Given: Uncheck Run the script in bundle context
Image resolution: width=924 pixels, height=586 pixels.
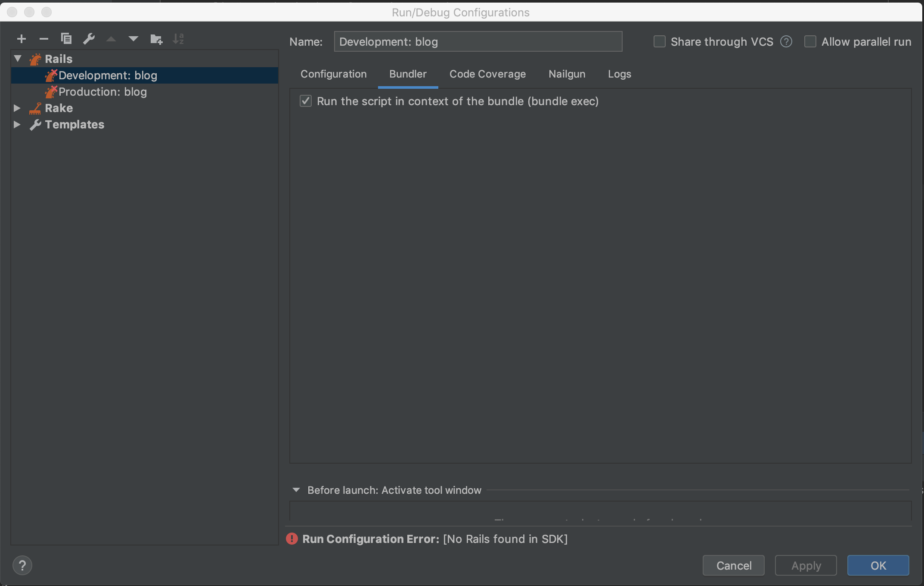Looking at the screenshot, I should [x=306, y=101].
